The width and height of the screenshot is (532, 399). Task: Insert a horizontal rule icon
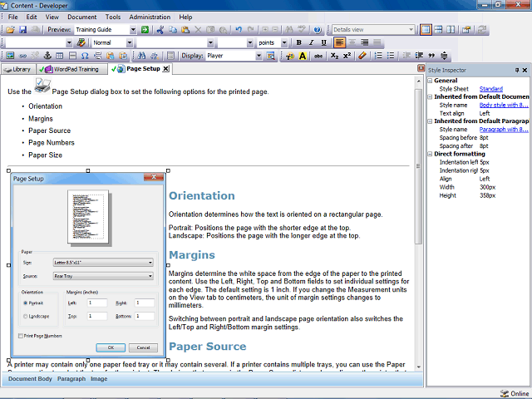click(x=72, y=56)
